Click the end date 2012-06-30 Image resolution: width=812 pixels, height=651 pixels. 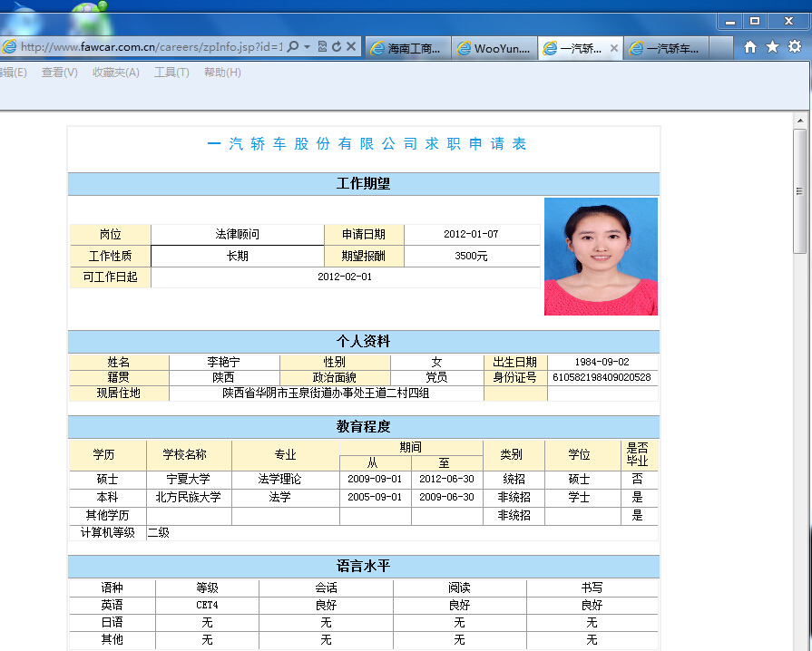(446, 479)
